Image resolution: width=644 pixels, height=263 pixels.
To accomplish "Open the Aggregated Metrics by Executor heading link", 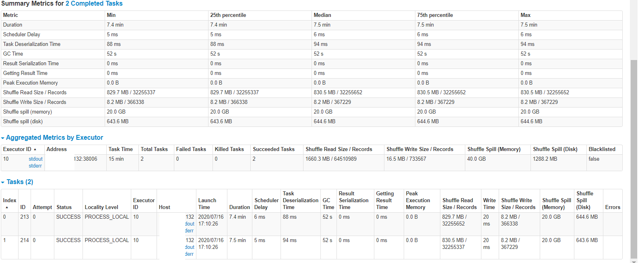I will pos(54,138).
